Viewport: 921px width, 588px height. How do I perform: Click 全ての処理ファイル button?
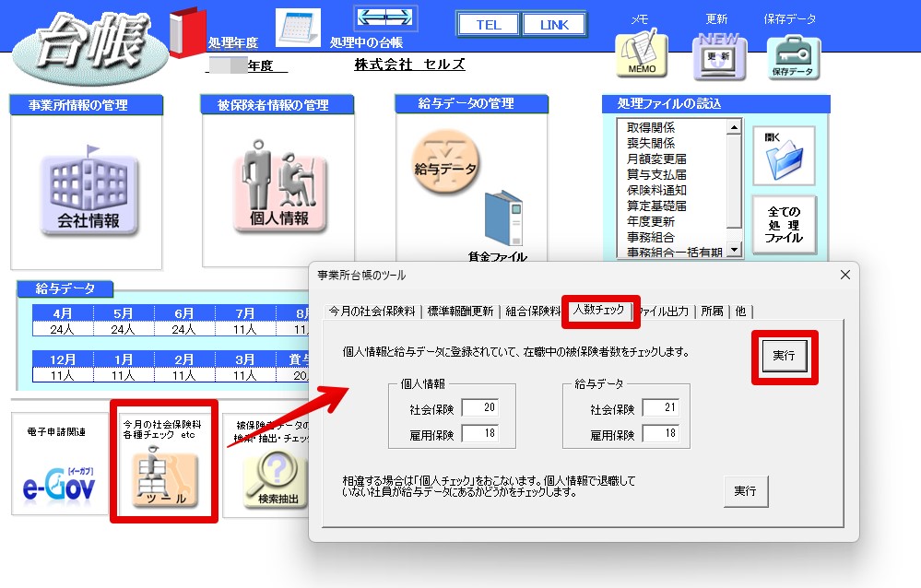[784, 224]
